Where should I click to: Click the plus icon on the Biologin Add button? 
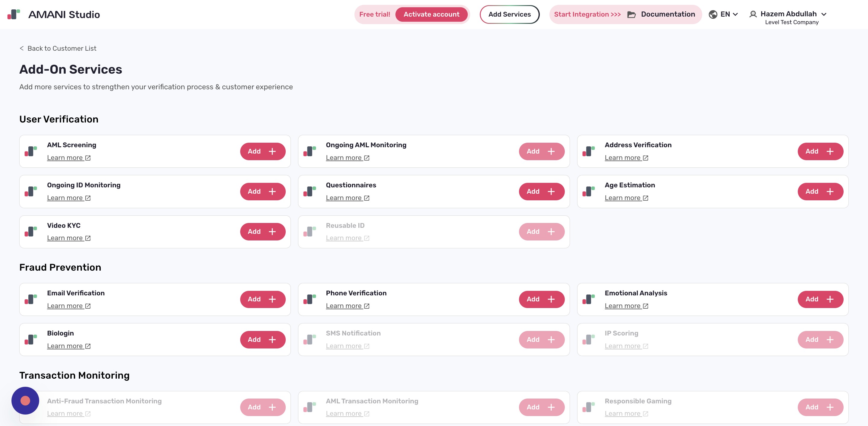[272, 339]
